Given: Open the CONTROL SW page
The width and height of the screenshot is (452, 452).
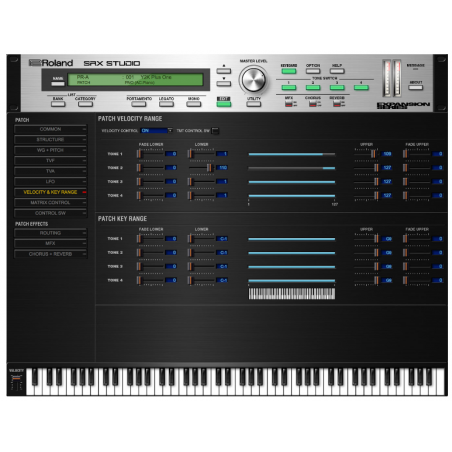Looking at the screenshot, I should [50, 213].
